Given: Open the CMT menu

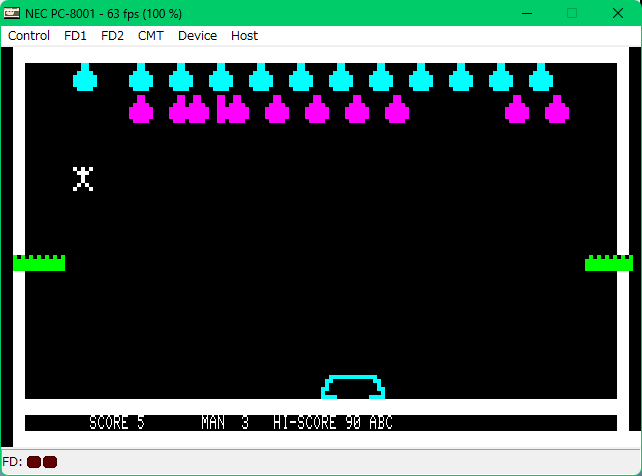Looking at the screenshot, I should pyautogui.click(x=151, y=36).
